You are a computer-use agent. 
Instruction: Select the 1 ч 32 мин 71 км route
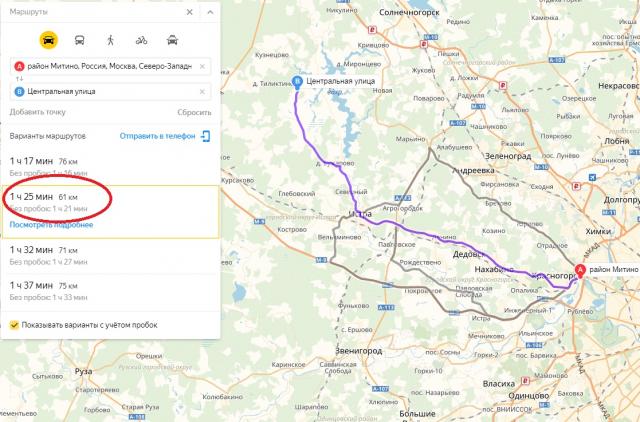coord(110,255)
